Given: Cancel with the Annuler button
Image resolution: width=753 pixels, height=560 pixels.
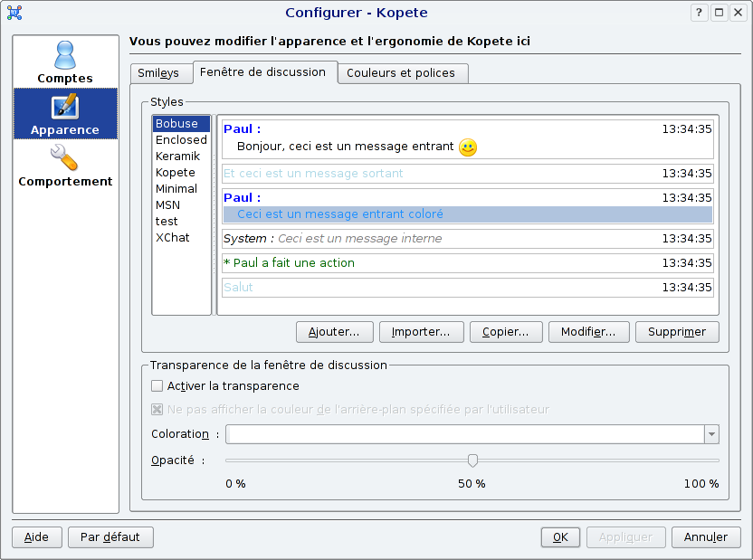Looking at the screenshot, I should coord(706,537).
